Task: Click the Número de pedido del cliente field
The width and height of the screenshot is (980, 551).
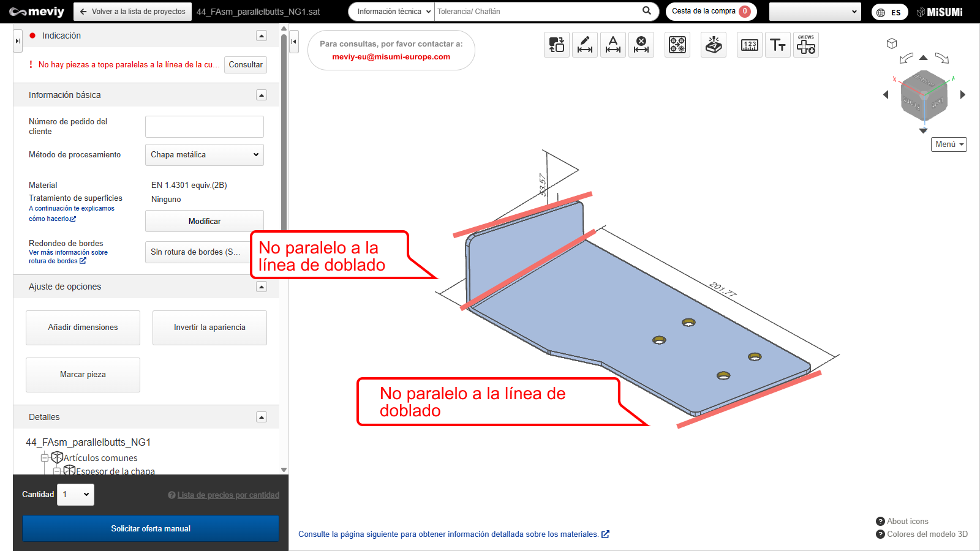Action: coord(205,127)
